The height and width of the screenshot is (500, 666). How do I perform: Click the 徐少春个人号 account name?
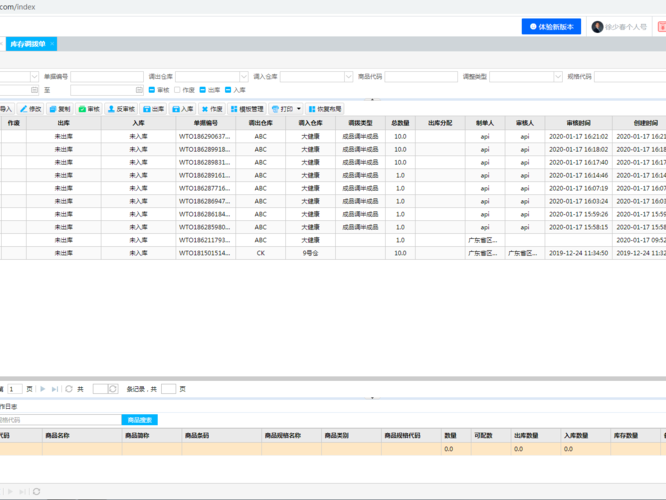pyautogui.click(x=626, y=27)
